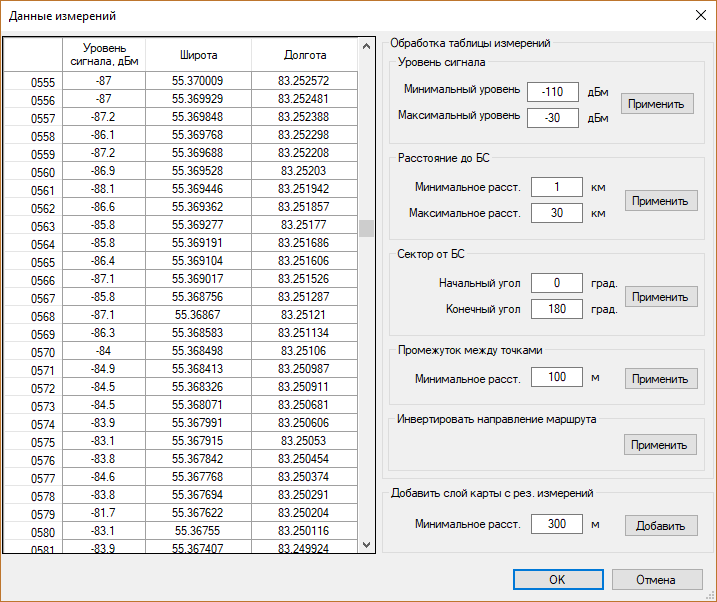Screen dimensions: 717x602
Task: Select row header 0563
Action: click(33, 226)
